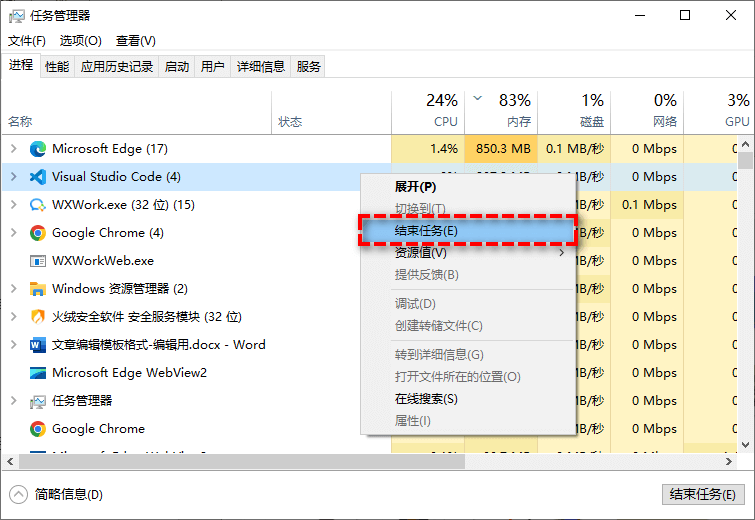Viewport: 755px width, 520px height.
Task: Click the horizontal scrollbar right arrow
Action: coord(729,461)
